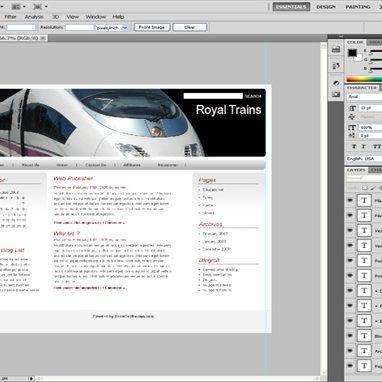Click the R color slider
The width and height of the screenshot is (382, 382).
376,52
